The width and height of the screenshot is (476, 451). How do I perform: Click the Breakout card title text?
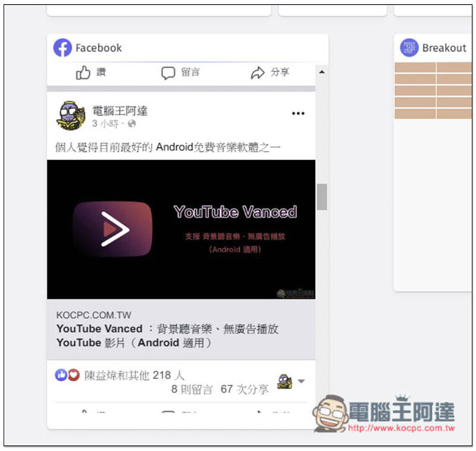pyautogui.click(x=444, y=48)
